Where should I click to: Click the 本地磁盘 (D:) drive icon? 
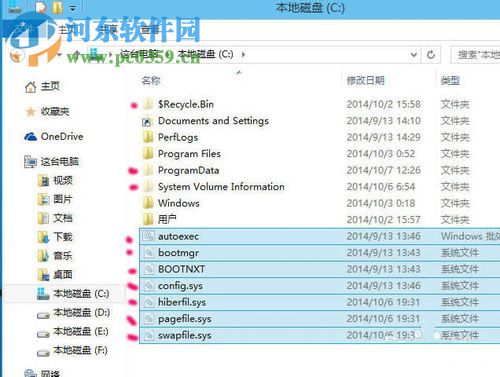(43, 315)
